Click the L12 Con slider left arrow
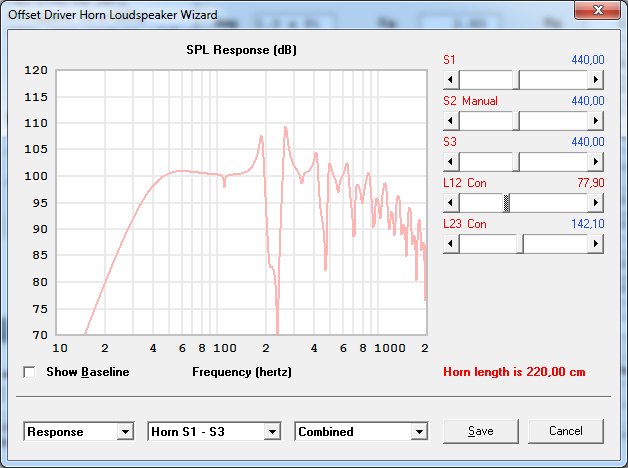Viewport: 628px width, 468px height. coord(451,203)
